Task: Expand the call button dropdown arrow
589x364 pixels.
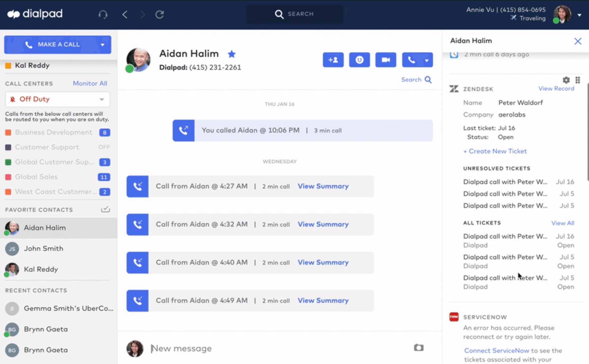Action: click(x=427, y=60)
